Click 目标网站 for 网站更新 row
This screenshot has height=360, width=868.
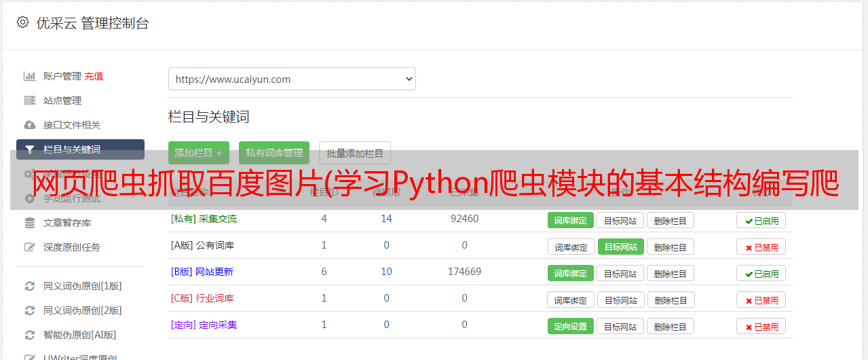pos(620,273)
